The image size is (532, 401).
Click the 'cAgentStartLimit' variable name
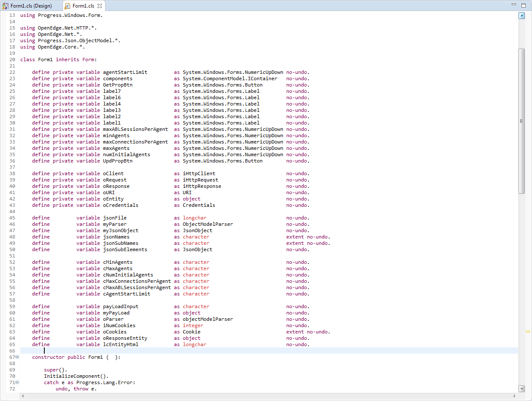point(127,294)
